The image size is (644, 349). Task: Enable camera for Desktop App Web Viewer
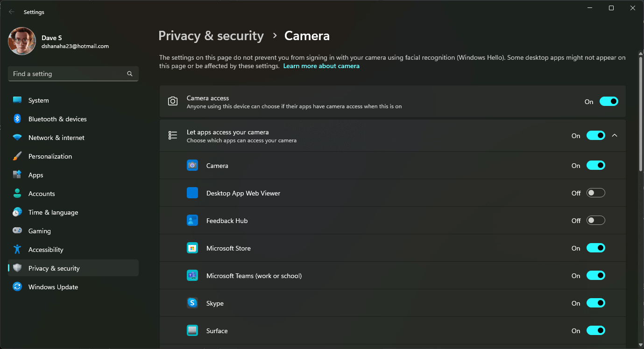pyautogui.click(x=596, y=193)
